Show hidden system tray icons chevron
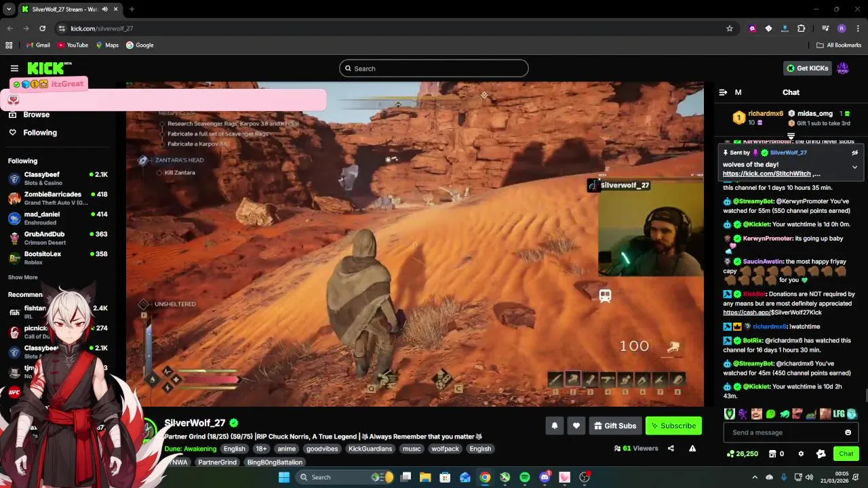Image resolution: width=868 pixels, height=488 pixels. pos(756,477)
